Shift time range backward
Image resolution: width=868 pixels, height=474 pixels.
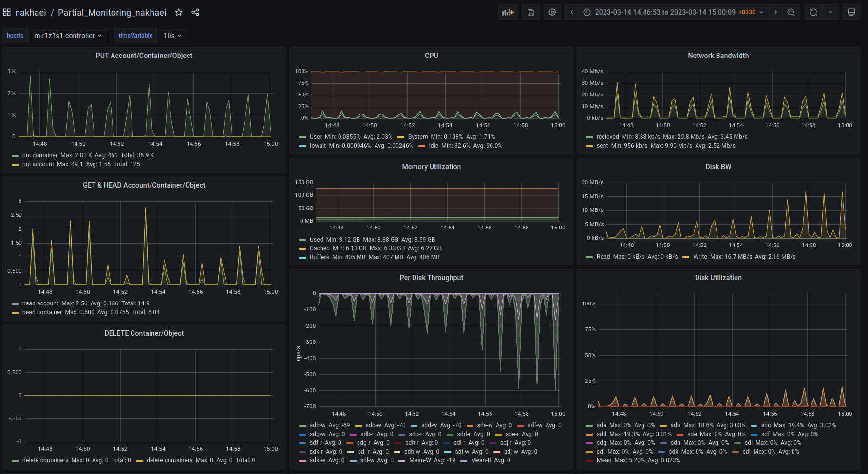572,12
